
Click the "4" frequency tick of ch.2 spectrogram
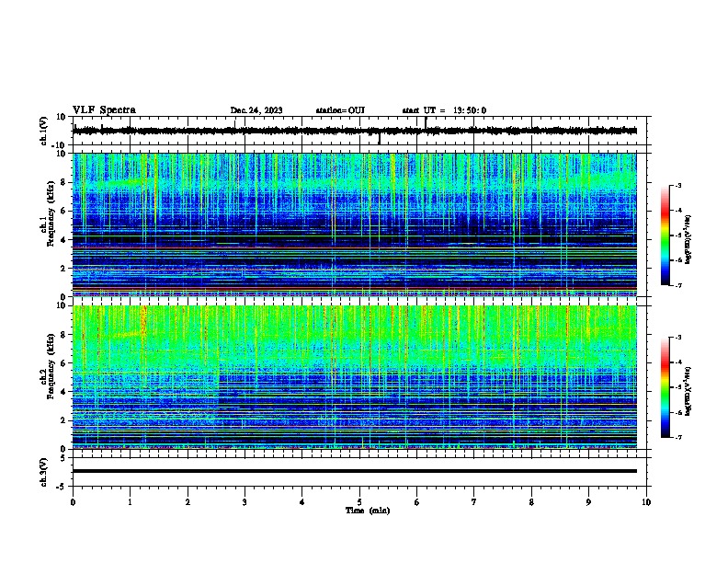click(63, 392)
